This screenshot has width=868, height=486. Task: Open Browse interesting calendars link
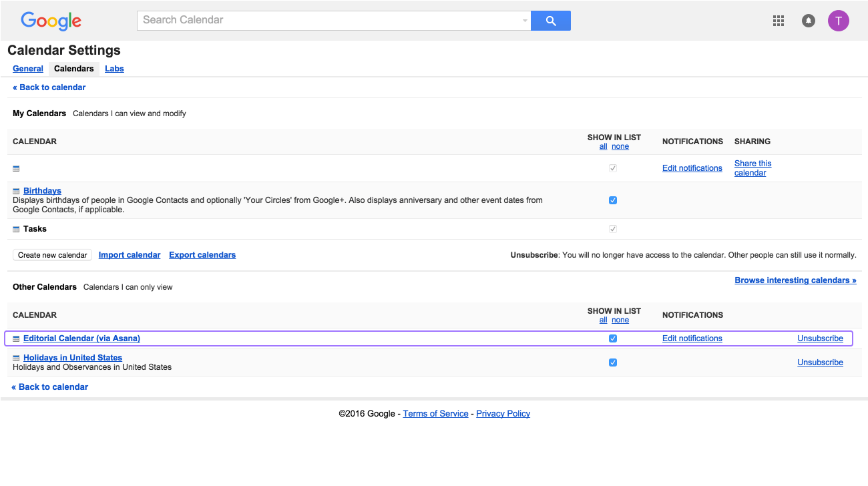point(795,280)
